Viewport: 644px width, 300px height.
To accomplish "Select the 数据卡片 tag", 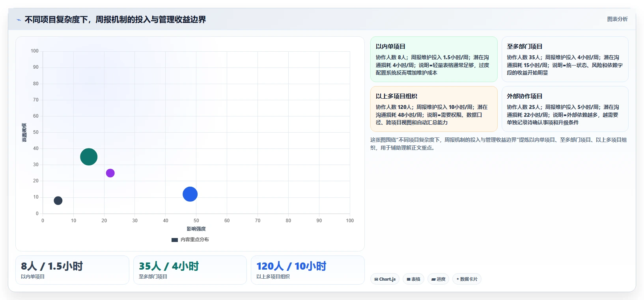I will (x=467, y=279).
